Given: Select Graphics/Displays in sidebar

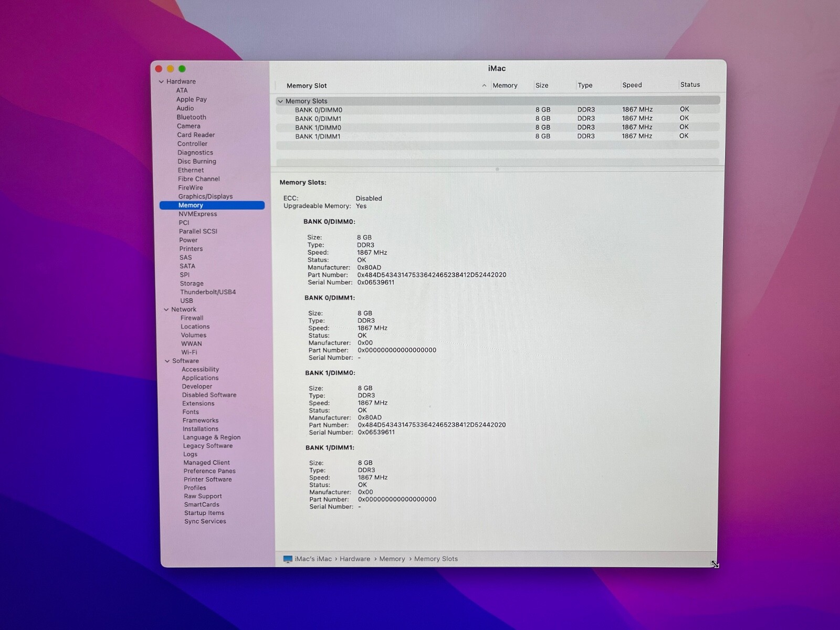Looking at the screenshot, I should point(205,197).
